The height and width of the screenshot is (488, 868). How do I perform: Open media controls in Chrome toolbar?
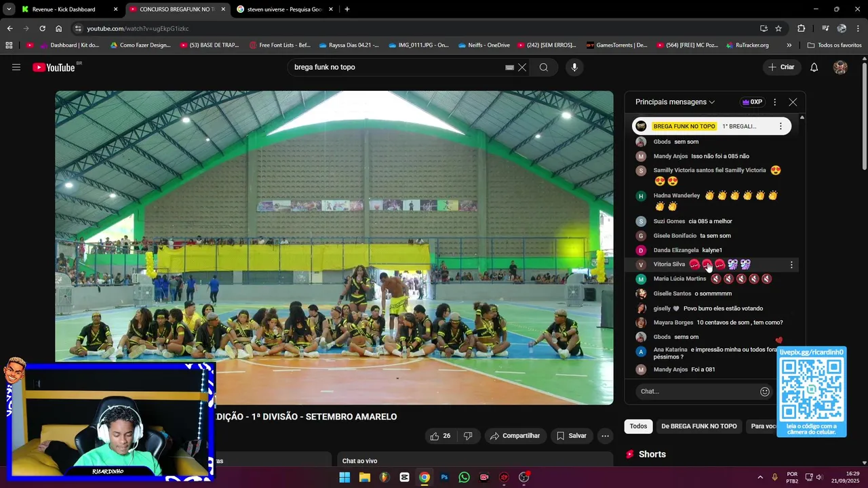[825, 28]
